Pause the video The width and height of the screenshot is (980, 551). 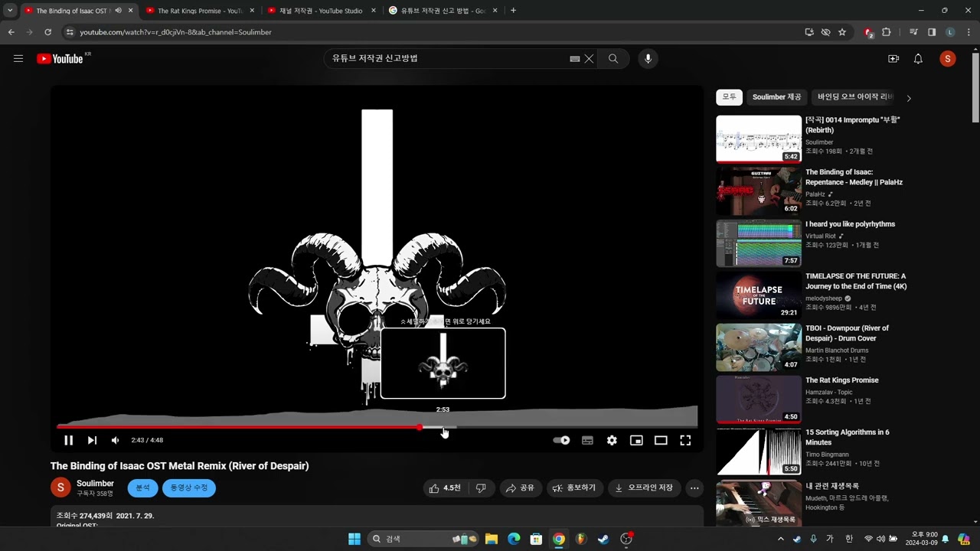click(x=68, y=440)
